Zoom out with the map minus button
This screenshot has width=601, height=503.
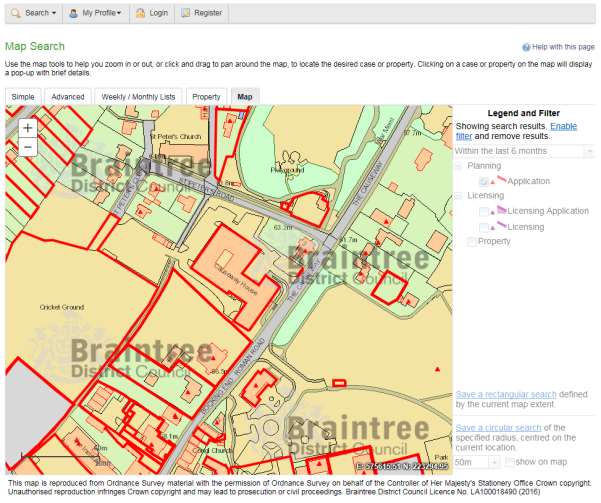(28, 147)
